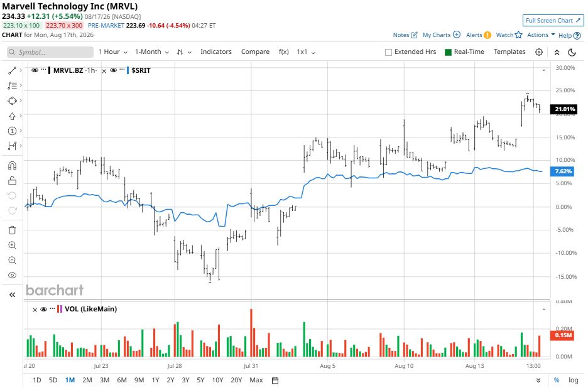Viewport: 588px width, 388px height.
Task: Open the 1-Month period dropdown
Action: pos(152,51)
